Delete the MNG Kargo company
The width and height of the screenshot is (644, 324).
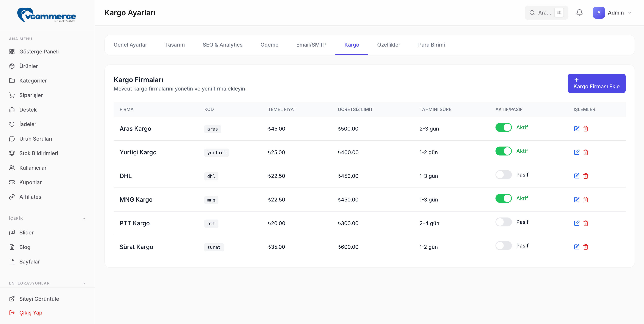coord(585,200)
